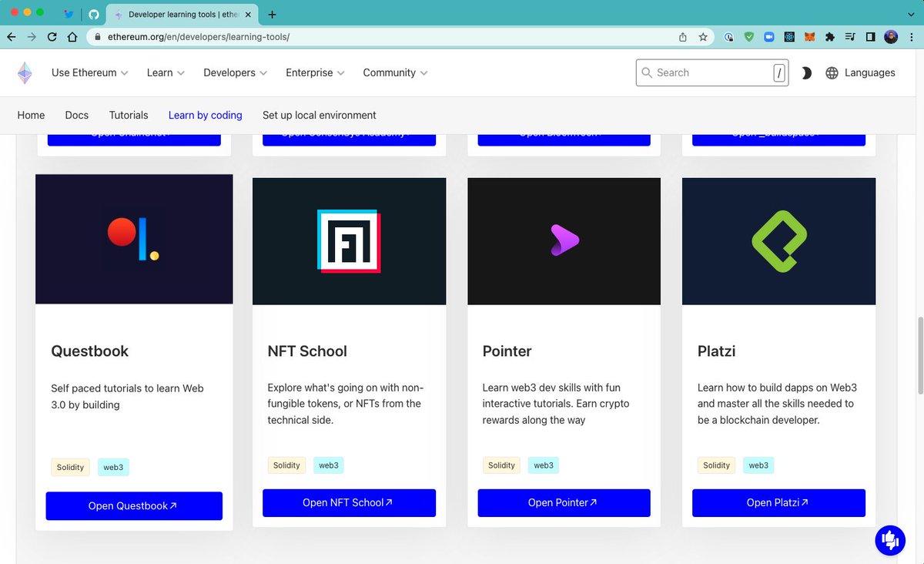Open the pinned GitHub tab
Screen dimensions: 924x564
point(93,14)
